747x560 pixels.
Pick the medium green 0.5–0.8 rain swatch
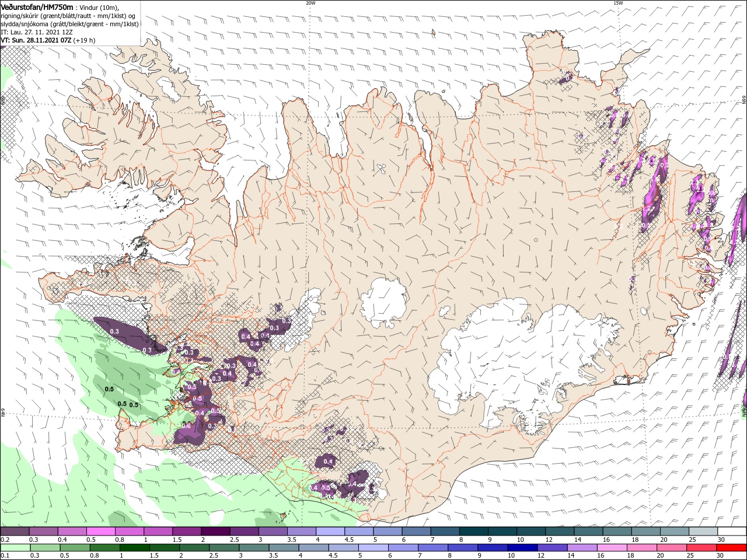tap(75, 547)
